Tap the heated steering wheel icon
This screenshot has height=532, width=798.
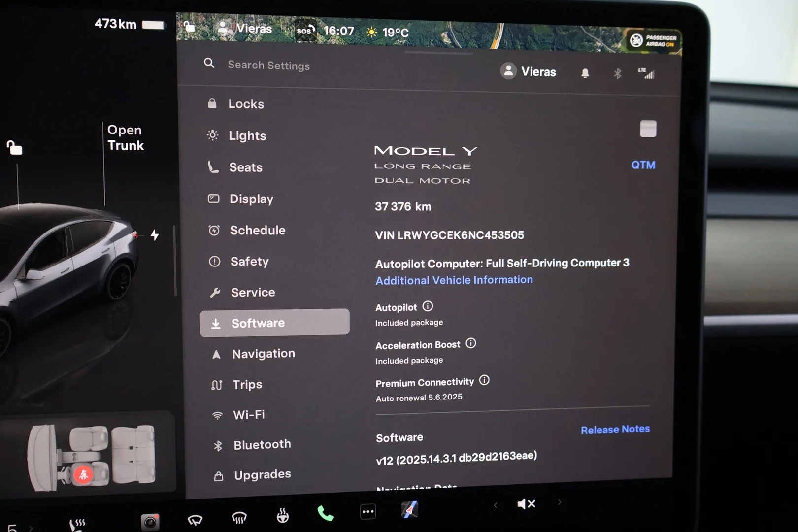[283, 515]
